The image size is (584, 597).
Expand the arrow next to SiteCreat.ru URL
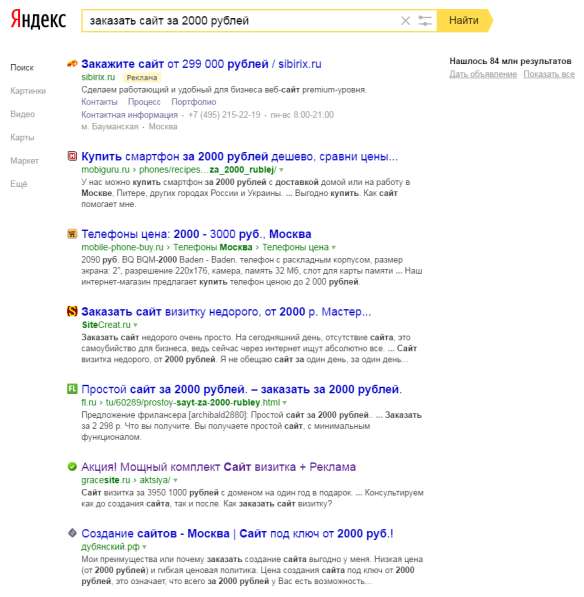pos(136,325)
